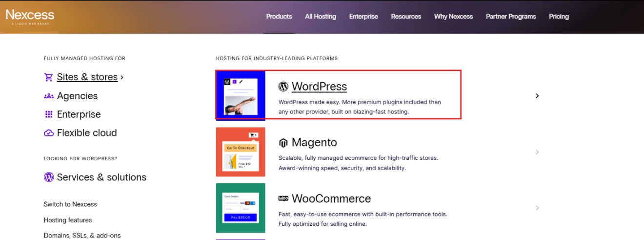Viewport: 644px width, 240px height.
Task: Click the grid icon next to Enterprise
Action: (x=48, y=114)
